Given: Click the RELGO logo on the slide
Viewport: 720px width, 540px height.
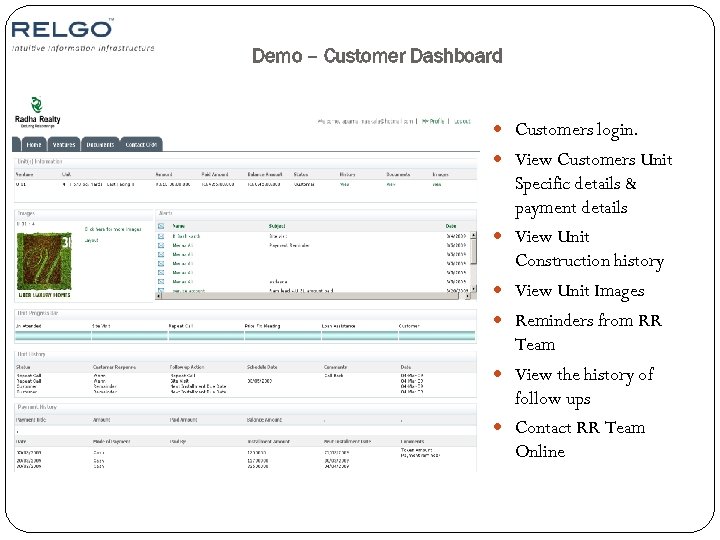Looking at the screenshot, I should [x=62, y=30].
